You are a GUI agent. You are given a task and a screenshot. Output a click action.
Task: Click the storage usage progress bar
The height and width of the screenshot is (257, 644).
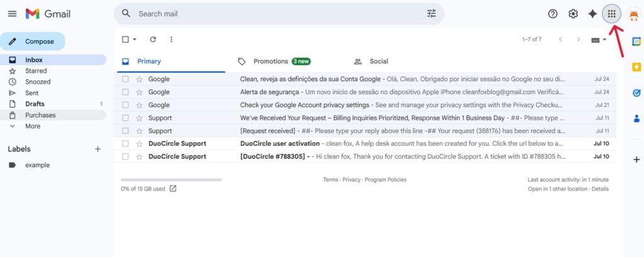(x=171, y=180)
